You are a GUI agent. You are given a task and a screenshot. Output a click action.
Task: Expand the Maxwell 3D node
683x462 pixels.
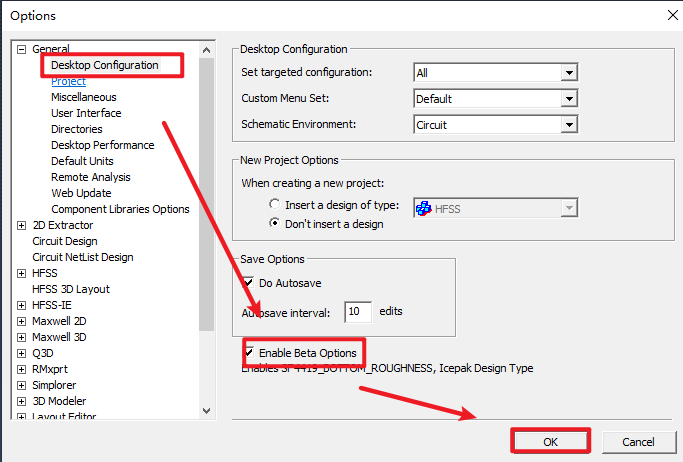tap(21, 337)
